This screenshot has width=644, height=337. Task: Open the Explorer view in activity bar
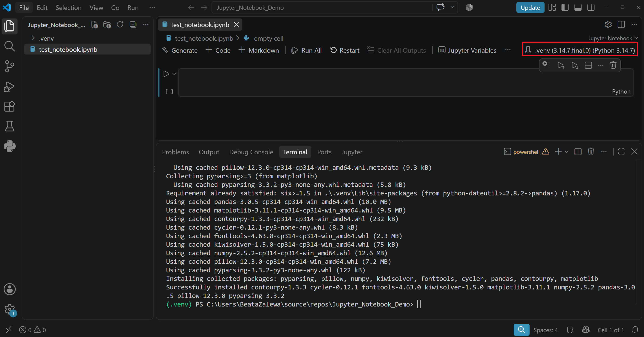[9, 26]
